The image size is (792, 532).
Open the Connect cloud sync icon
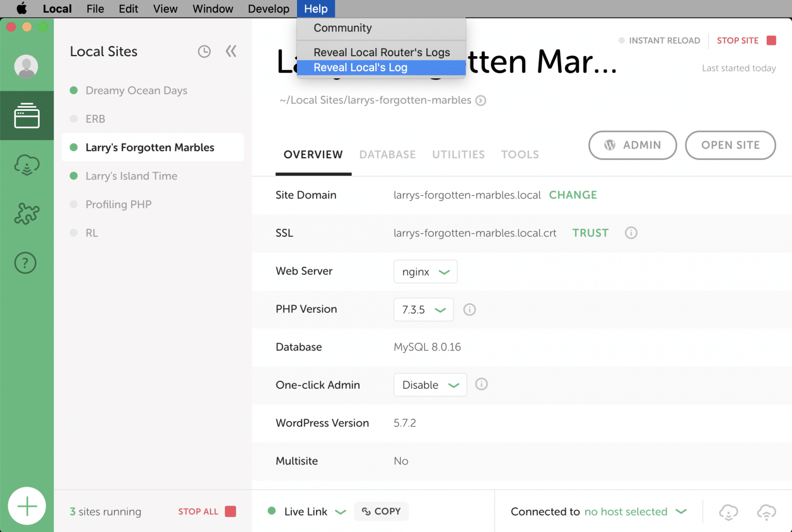coord(27,165)
